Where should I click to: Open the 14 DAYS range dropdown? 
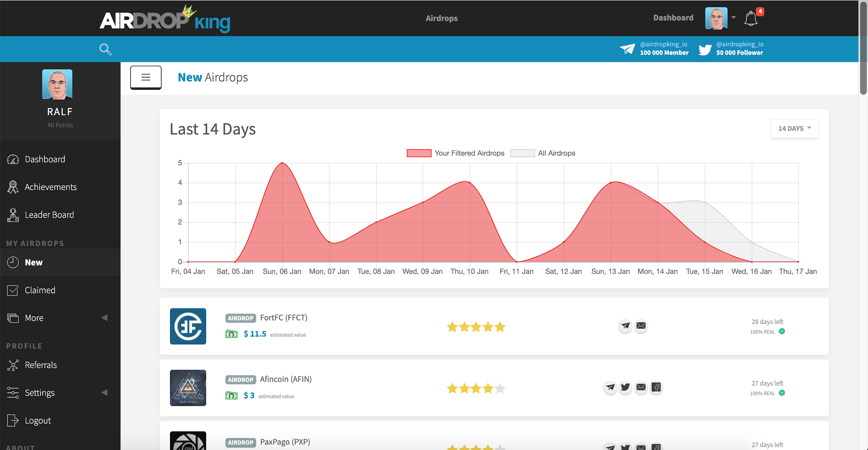point(794,129)
